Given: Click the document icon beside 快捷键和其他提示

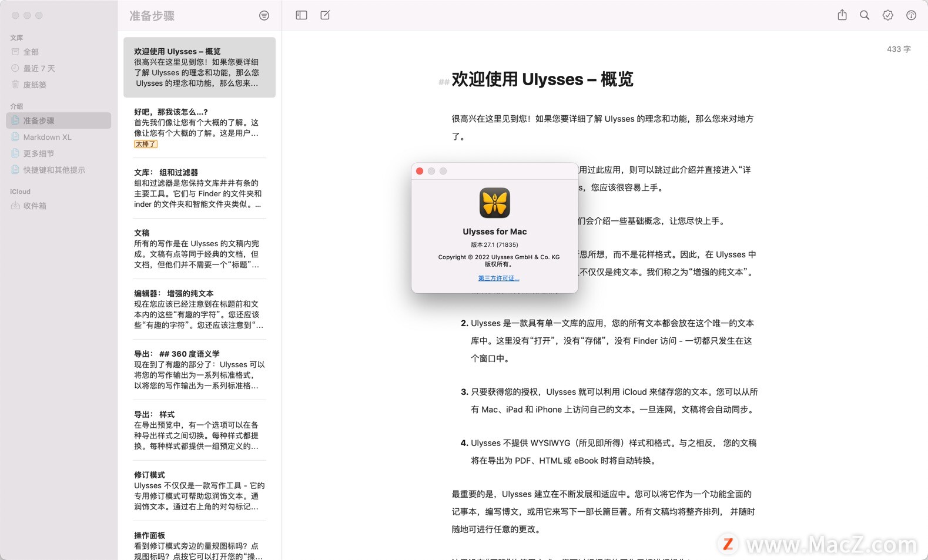Looking at the screenshot, I should [x=15, y=170].
